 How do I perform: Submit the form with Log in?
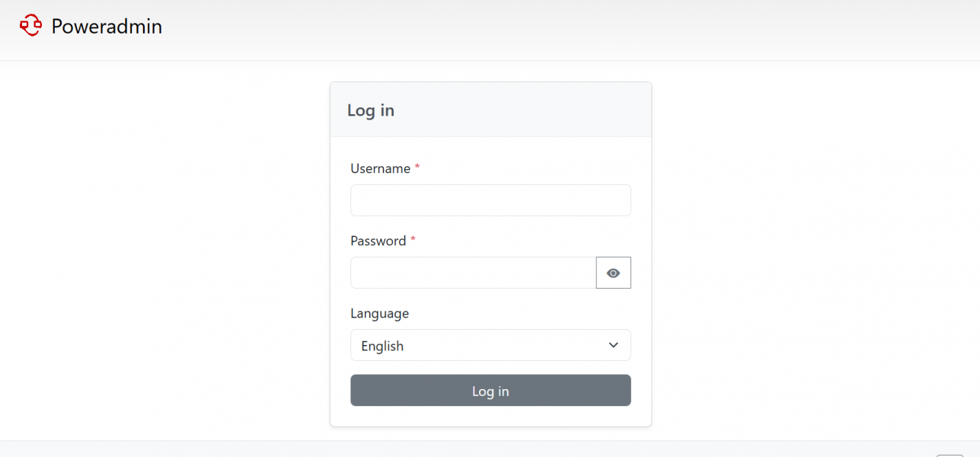tap(490, 391)
